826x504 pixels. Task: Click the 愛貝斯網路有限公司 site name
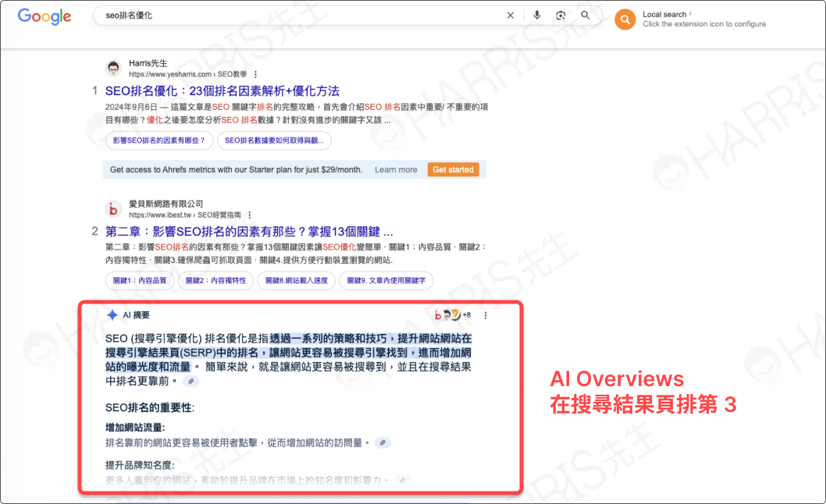(x=166, y=204)
